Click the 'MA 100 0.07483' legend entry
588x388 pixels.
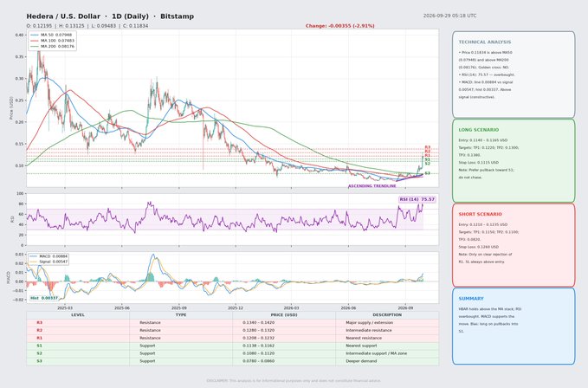click(x=53, y=41)
